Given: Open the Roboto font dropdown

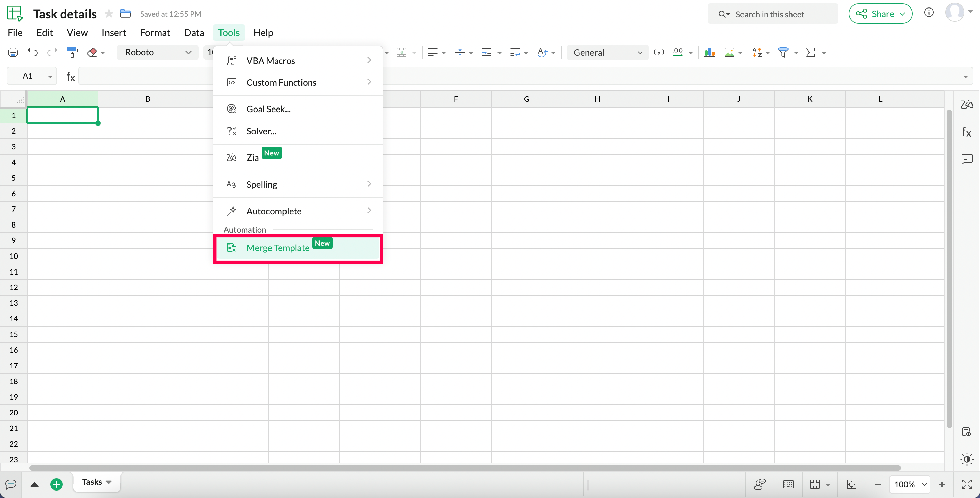Looking at the screenshot, I should [x=158, y=52].
